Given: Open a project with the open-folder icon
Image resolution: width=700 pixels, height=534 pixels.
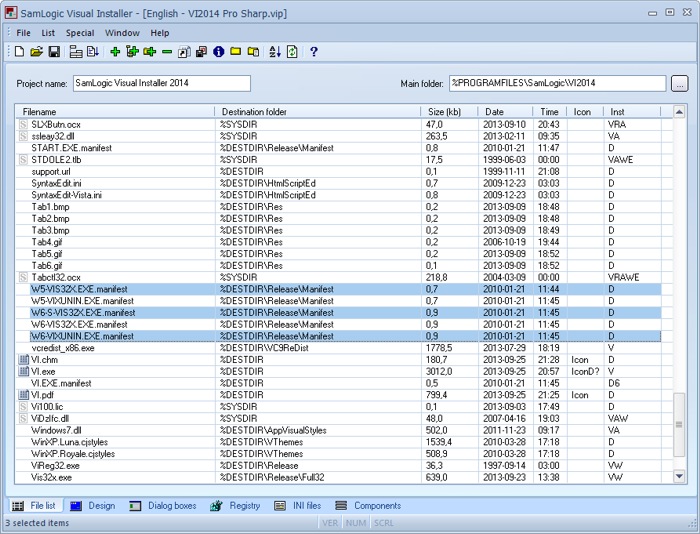Looking at the screenshot, I should click(37, 52).
